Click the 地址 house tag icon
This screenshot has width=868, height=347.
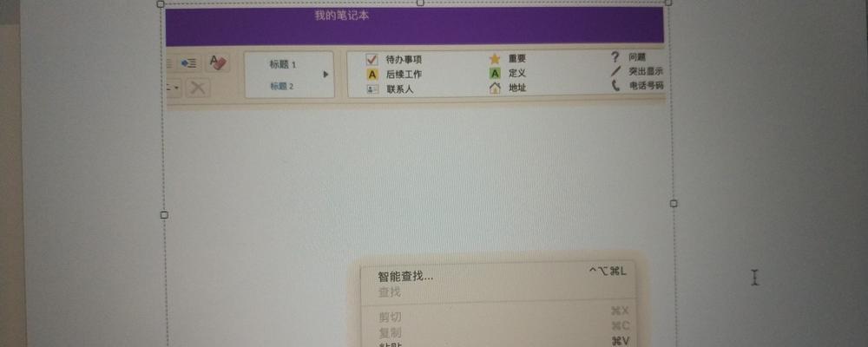(x=495, y=88)
